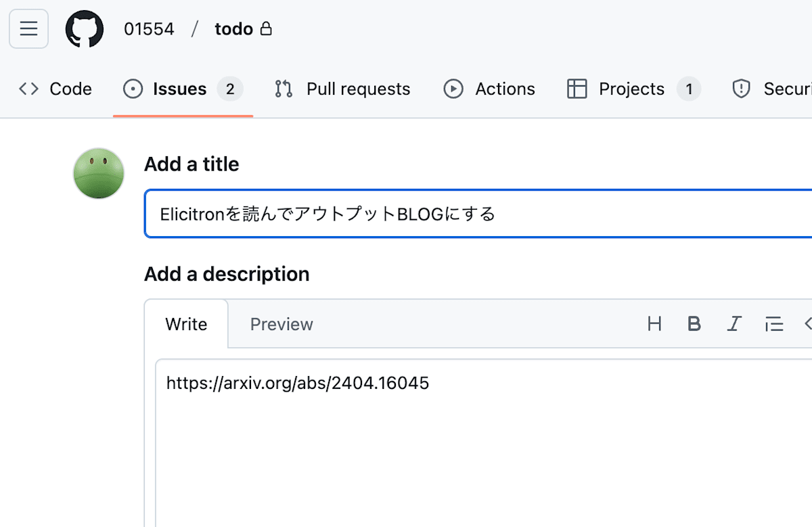Insert a quote block

pyautogui.click(x=773, y=324)
